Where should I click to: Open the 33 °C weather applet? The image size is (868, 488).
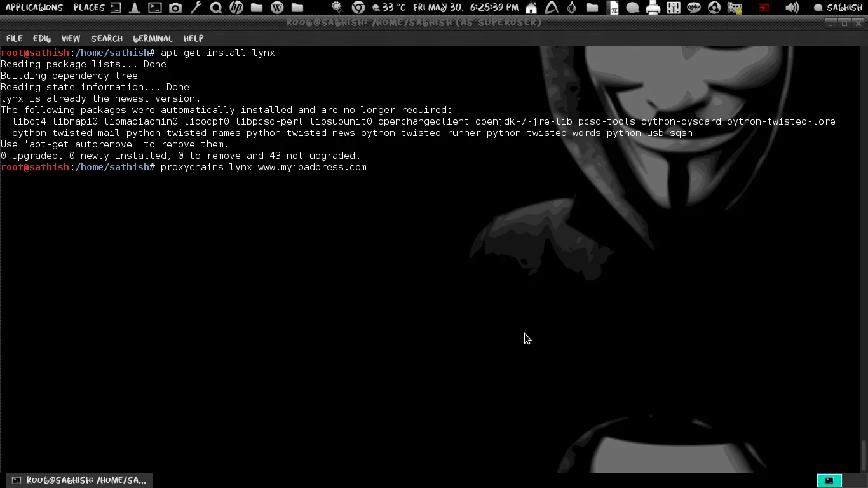point(388,8)
